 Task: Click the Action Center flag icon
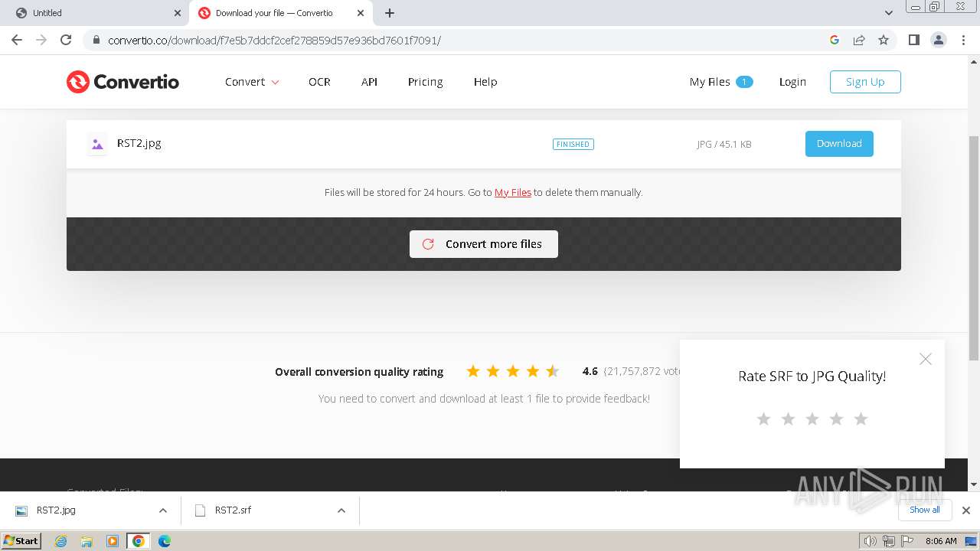coord(907,541)
